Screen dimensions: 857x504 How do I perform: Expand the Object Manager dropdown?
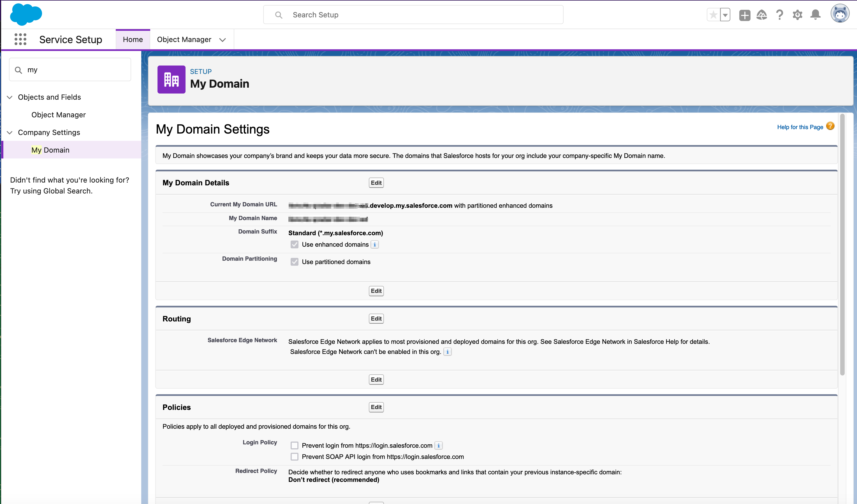click(222, 39)
